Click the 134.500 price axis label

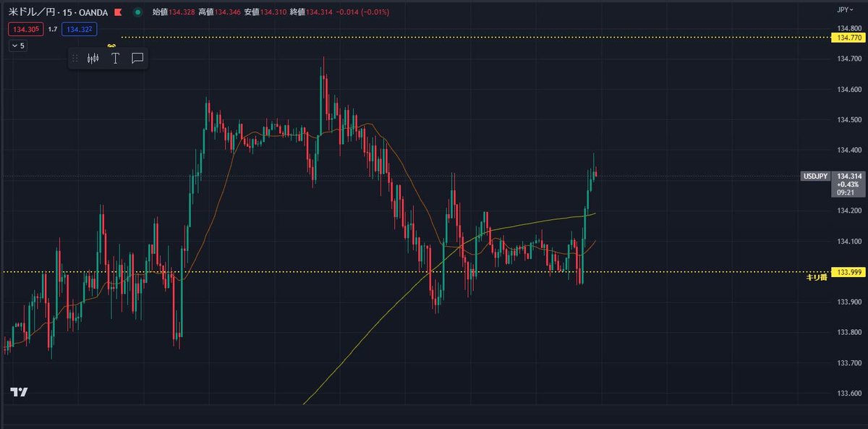(x=849, y=119)
